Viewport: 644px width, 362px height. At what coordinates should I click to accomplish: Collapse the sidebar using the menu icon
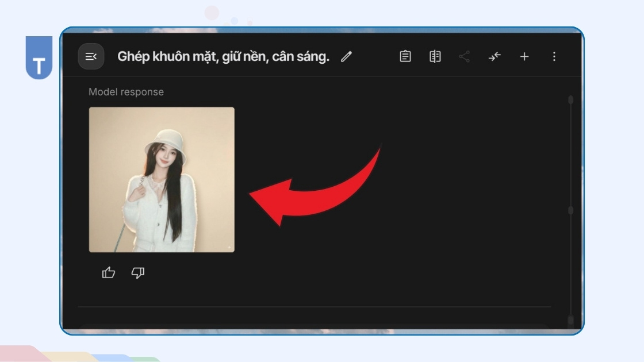click(x=90, y=56)
